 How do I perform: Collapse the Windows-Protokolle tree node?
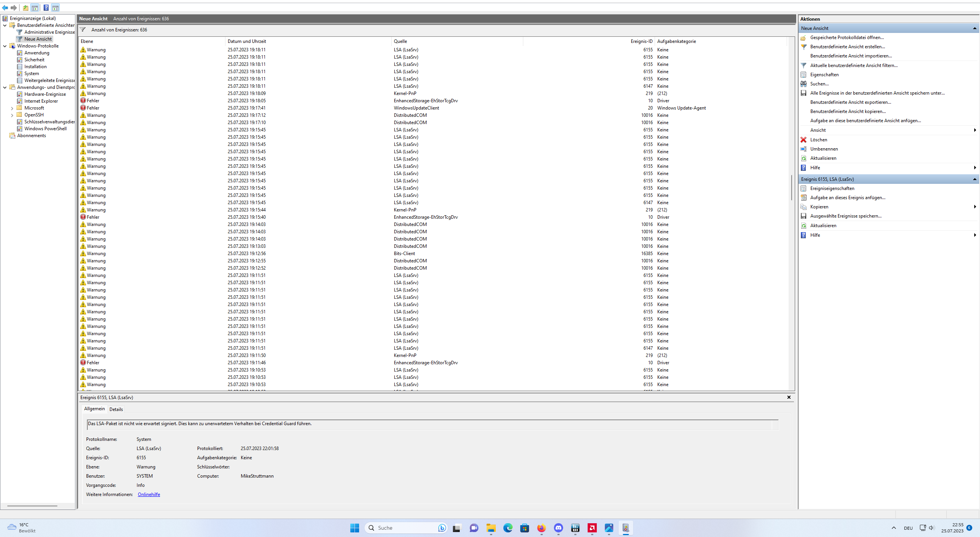point(5,46)
